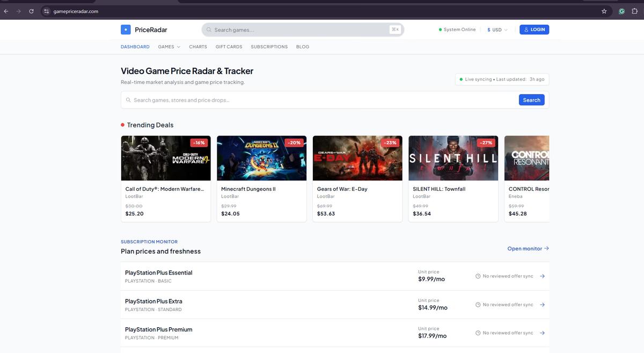This screenshot has width=644, height=353.
Task: Click the PlayStation Plus Extra plan name
Action: 153,301
